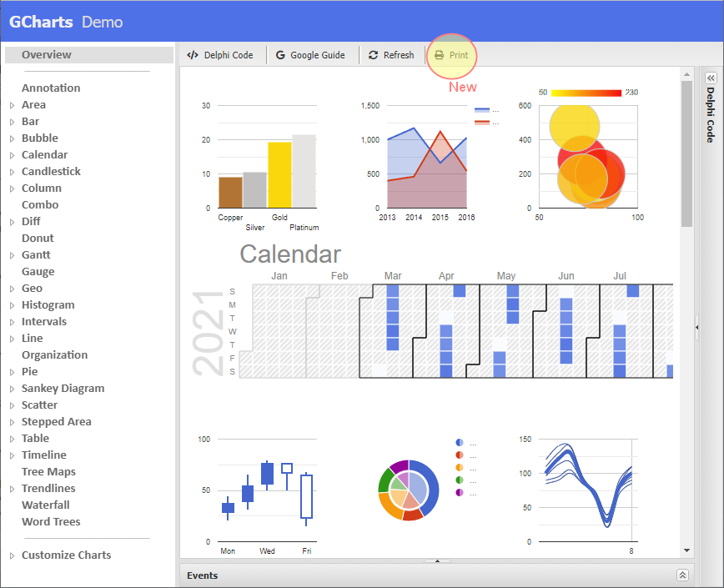Click the donut chart center
Viewport: 724px width, 588px height.
click(x=409, y=490)
